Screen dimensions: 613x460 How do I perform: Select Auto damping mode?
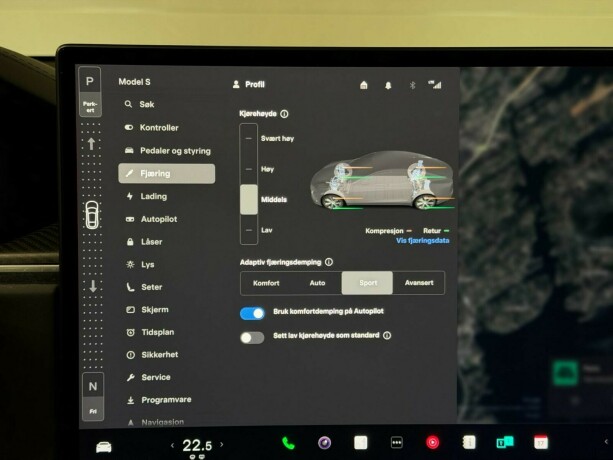(317, 283)
